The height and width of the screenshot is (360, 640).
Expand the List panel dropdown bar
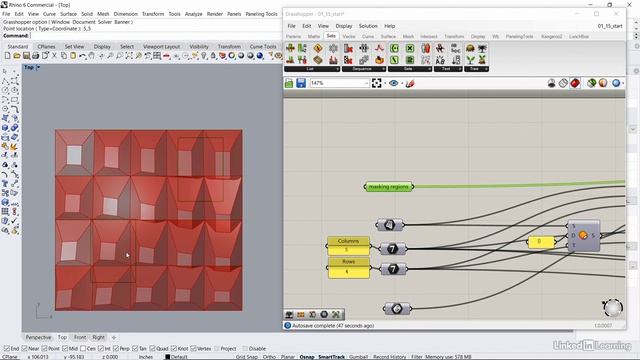click(312, 69)
